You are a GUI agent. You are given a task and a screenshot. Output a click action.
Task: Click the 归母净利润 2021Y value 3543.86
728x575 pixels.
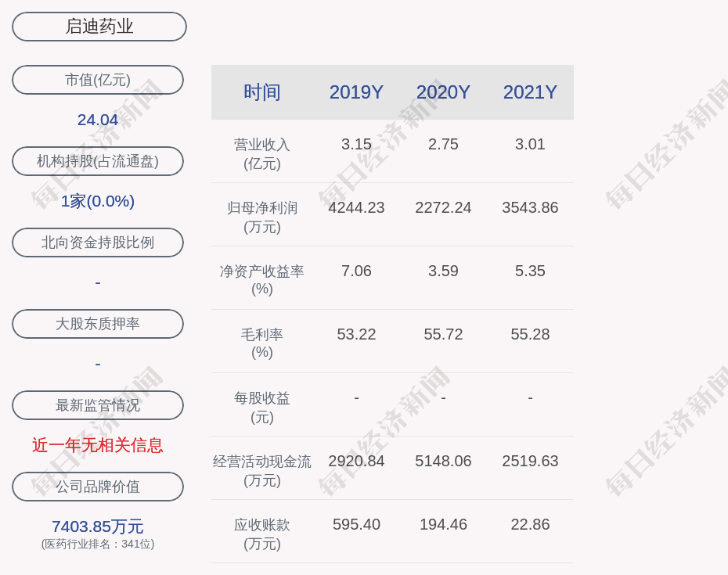click(x=530, y=207)
